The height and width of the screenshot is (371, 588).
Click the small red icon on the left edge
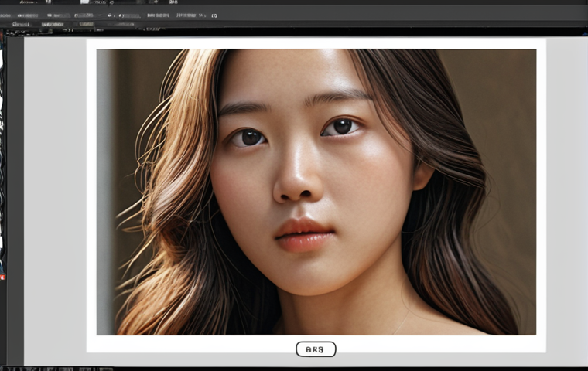click(x=2, y=277)
